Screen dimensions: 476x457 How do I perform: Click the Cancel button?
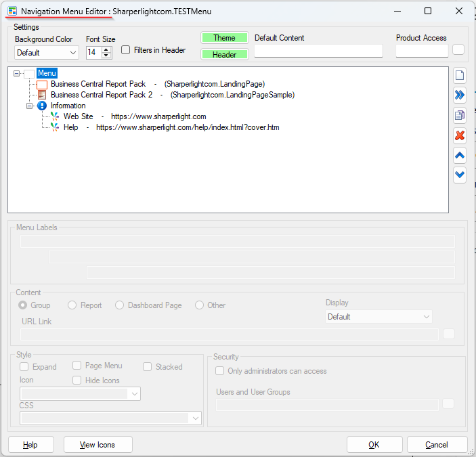coord(437,445)
